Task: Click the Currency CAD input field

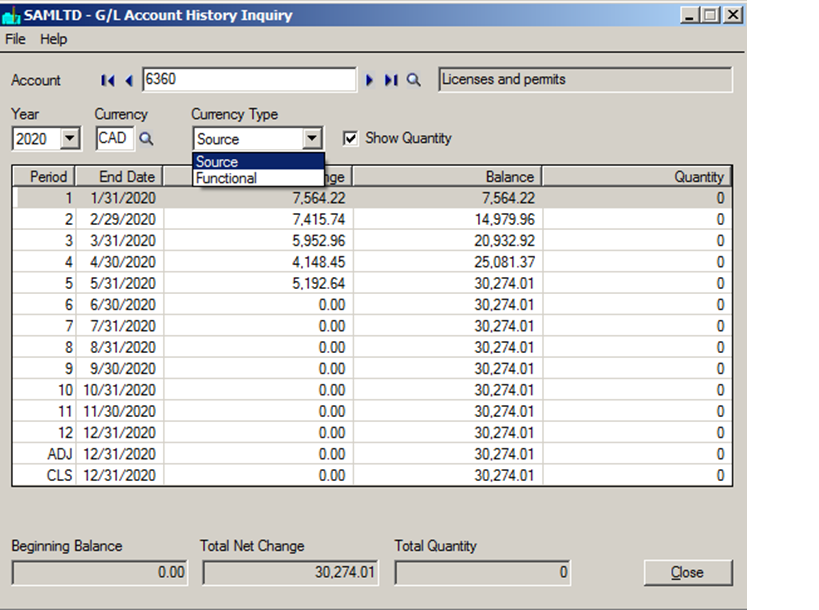Action: pyautogui.click(x=113, y=139)
